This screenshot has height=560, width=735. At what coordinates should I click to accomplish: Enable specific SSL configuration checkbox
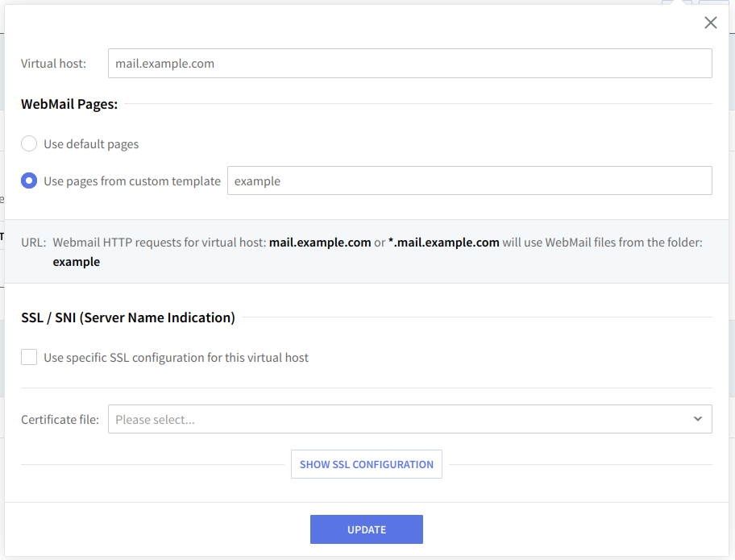29,357
